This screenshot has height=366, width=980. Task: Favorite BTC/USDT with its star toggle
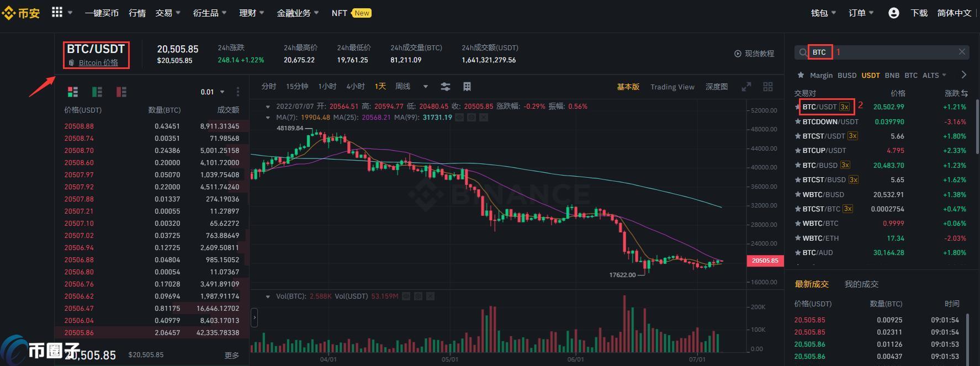(797, 107)
